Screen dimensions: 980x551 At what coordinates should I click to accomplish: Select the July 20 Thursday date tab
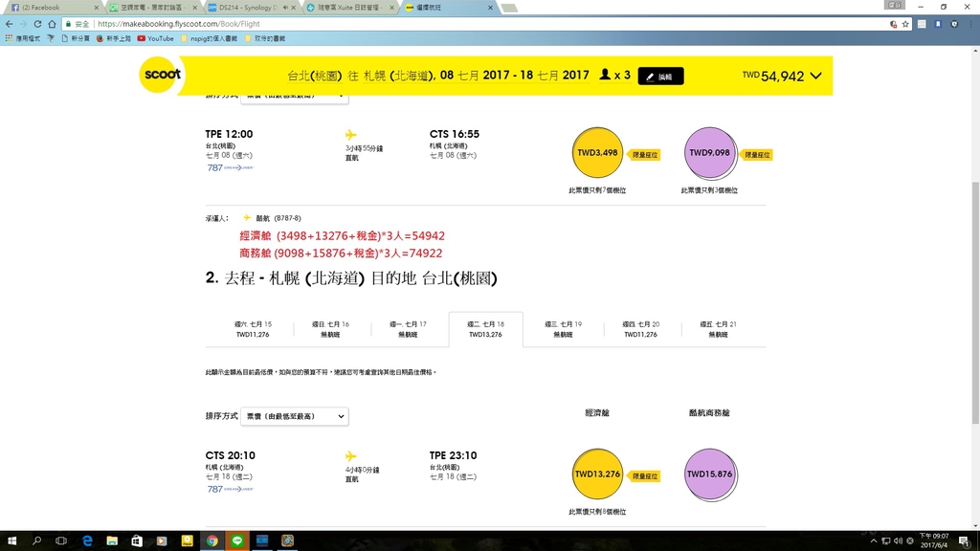[x=640, y=329]
